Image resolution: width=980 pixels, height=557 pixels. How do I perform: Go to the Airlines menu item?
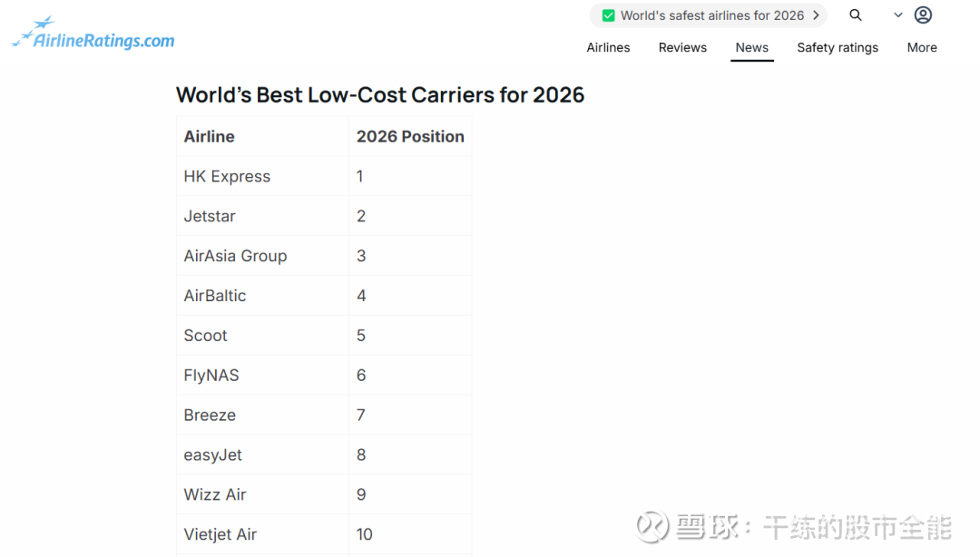coord(608,48)
